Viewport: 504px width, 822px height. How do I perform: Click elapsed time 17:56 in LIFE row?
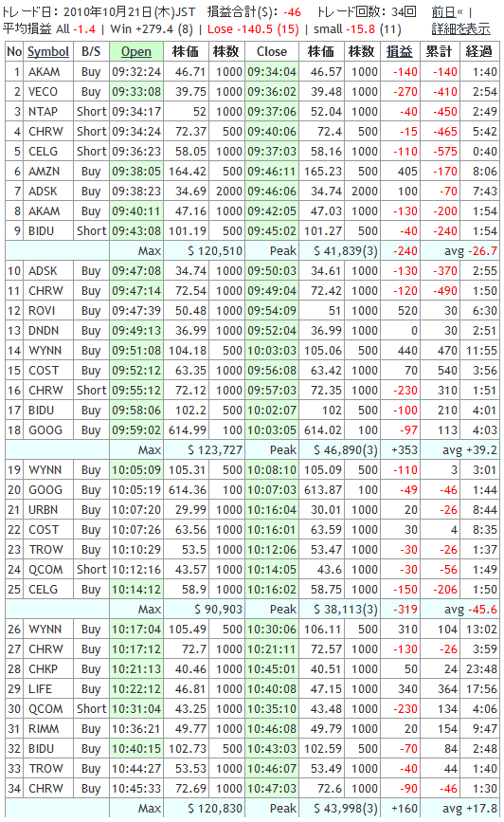(481, 689)
